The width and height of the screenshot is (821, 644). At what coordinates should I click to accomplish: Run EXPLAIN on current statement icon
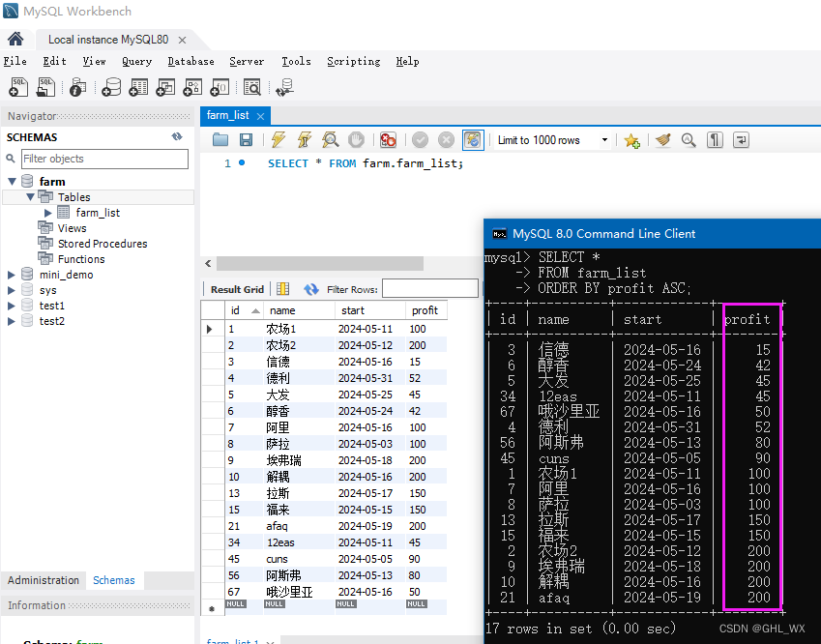(x=330, y=140)
